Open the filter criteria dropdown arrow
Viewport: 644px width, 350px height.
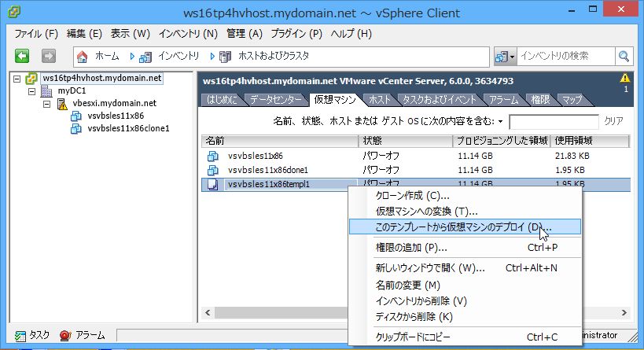pyautogui.click(x=500, y=122)
